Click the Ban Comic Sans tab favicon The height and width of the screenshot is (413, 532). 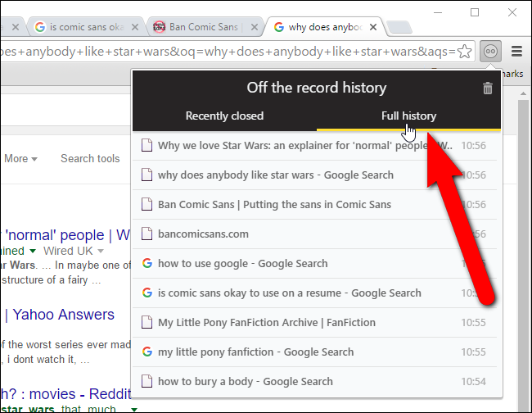[x=159, y=26]
